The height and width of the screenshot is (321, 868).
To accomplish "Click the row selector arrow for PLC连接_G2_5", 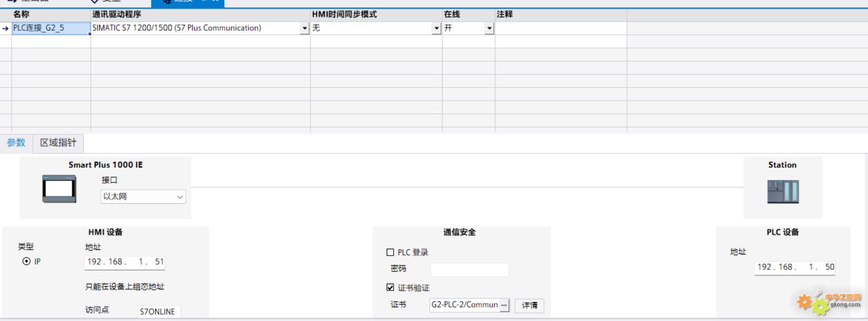I will click(x=5, y=28).
